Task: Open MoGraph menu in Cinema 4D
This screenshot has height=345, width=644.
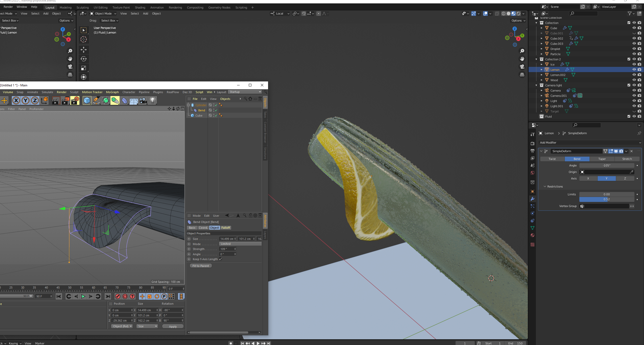Action: click(112, 92)
